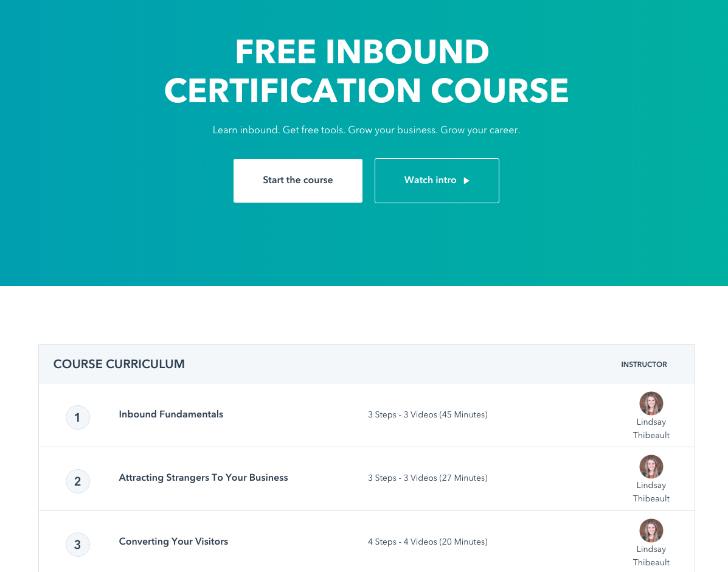Click instructor avatar in Attracting Strangers row
This screenshot has height=572, width=728.
click(651, 467)
